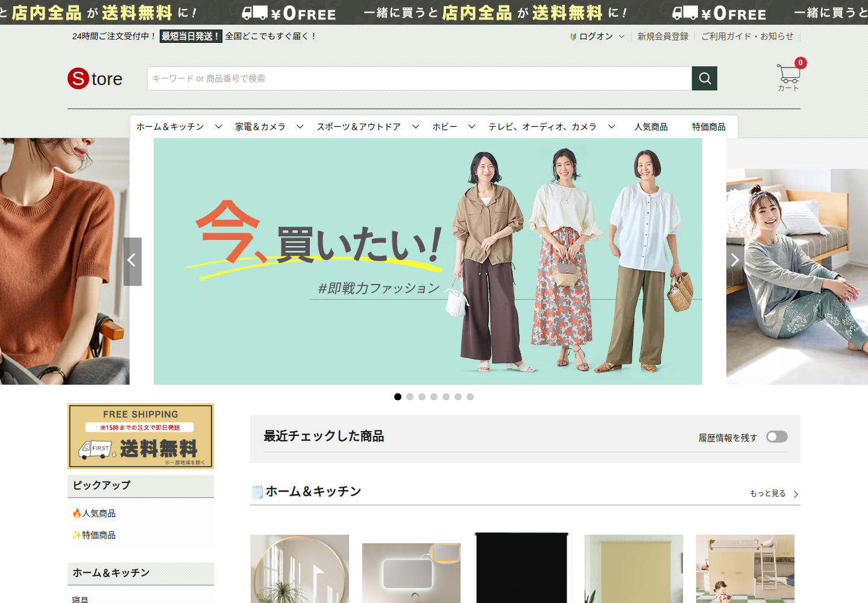
Task: Expand the ログオン dropdown
Action: click(621, 36)
